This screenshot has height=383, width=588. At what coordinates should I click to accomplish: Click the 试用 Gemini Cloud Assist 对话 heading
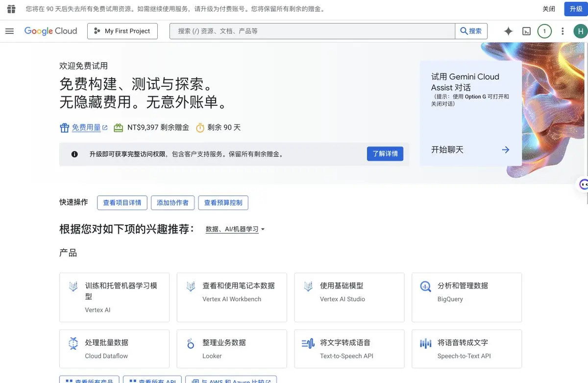pos(465,82)
